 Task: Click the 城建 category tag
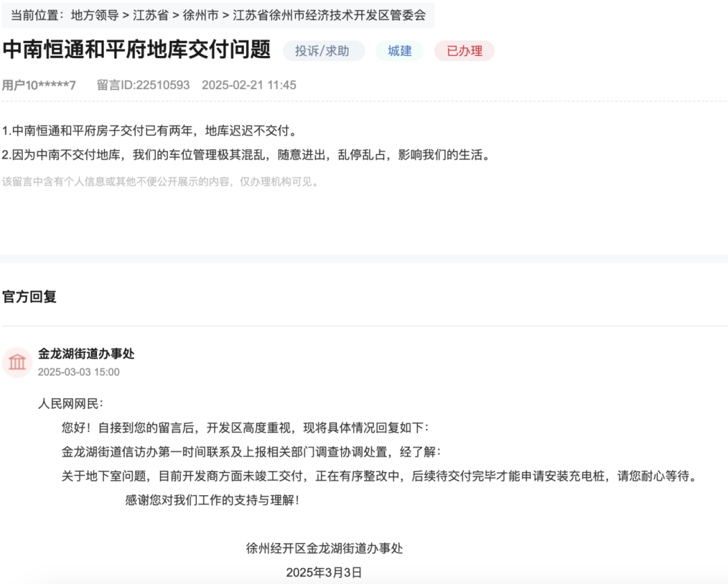pyautogui.click(x=400, y=51)
